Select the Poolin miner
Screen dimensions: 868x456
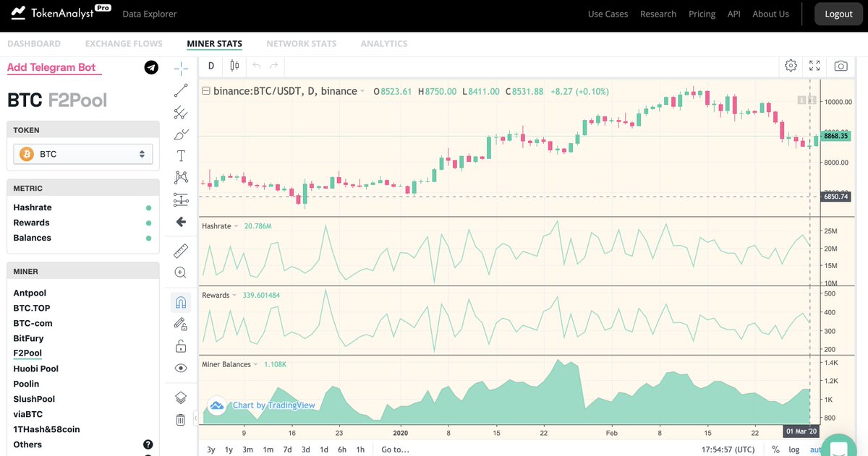(26, 384)
